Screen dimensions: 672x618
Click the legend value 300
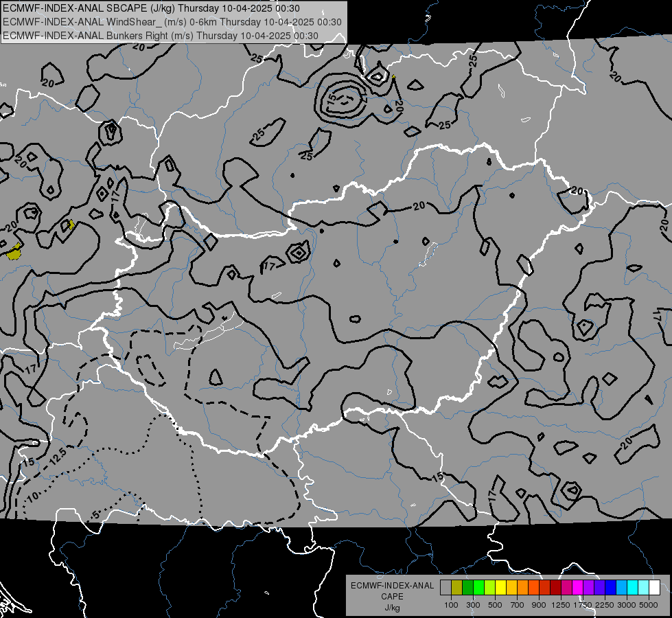473,605
